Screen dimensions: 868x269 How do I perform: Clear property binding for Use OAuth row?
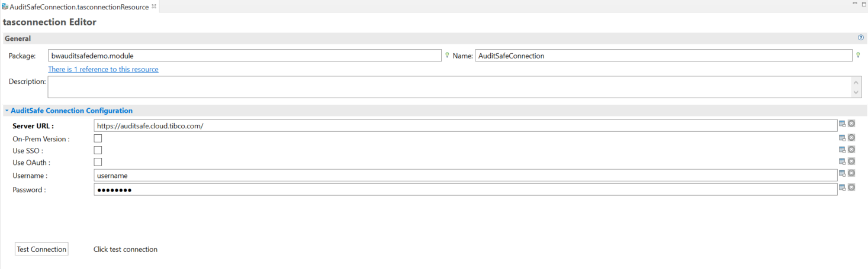[851, 161]
